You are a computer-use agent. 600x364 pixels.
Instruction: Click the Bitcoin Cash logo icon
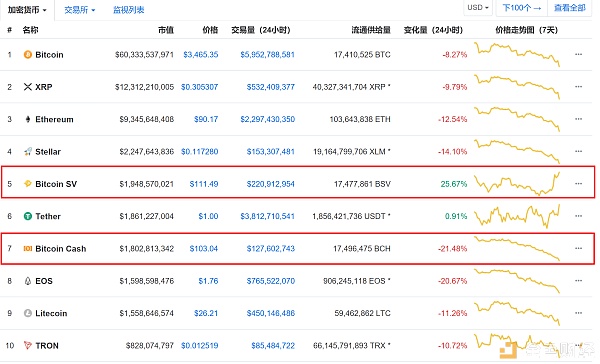pyautogui.click(x=28, y=249)
